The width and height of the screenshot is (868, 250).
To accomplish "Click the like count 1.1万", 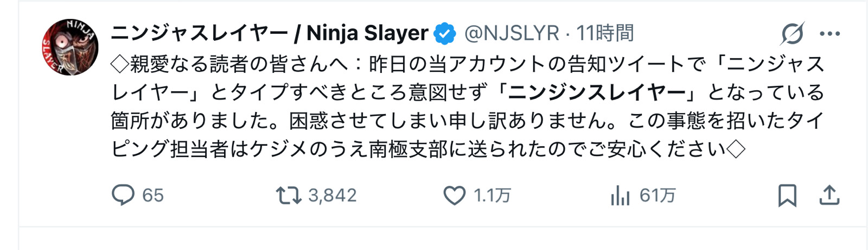I will [x=492, y=196].
